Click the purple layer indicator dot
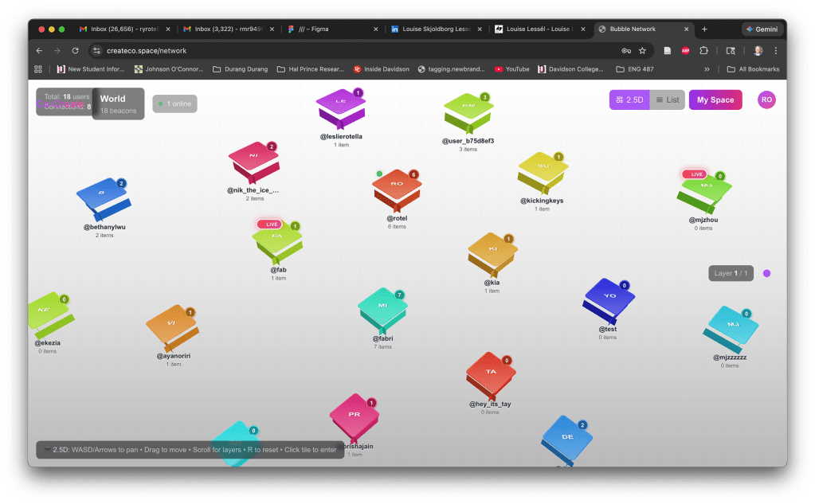Viewport: 815px width, 504px height. pos(766,273)
